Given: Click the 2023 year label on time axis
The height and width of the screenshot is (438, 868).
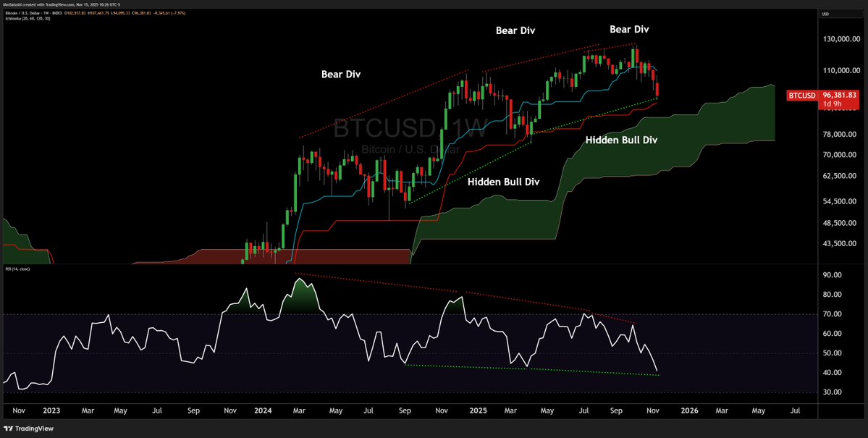Looking at the screenshot, I should click(51, 411).
